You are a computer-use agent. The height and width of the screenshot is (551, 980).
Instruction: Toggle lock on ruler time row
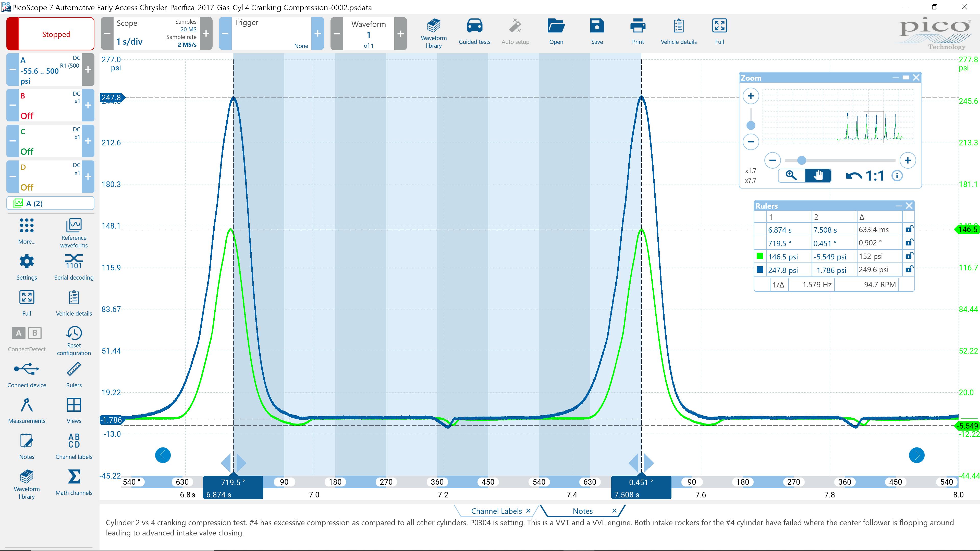coord(909,229)
